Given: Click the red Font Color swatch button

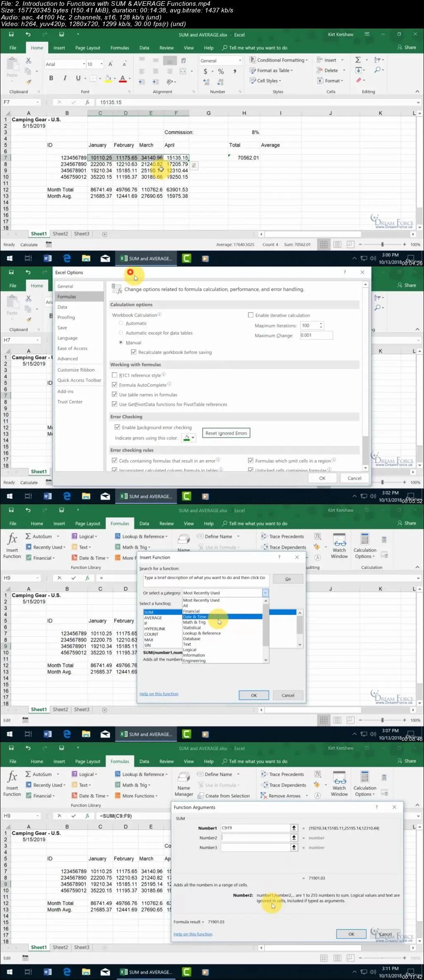Looking at the screenshot, I should 123,78.
